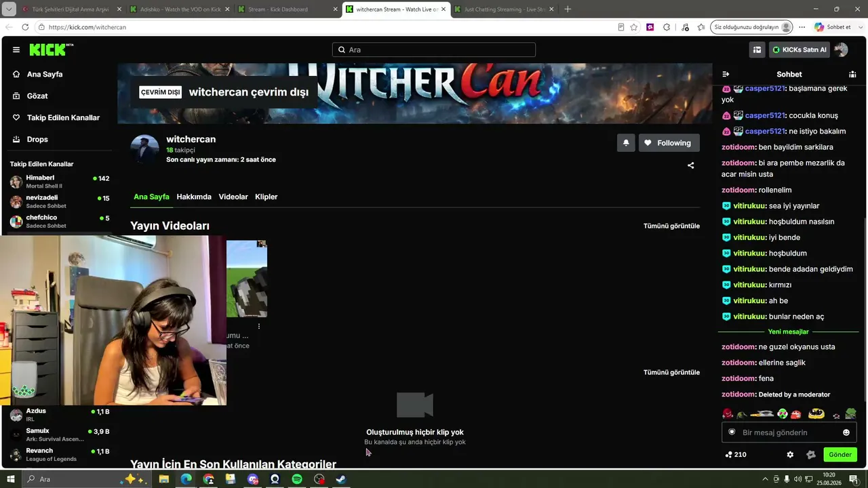Select the red angry emote

click(728, 413)
